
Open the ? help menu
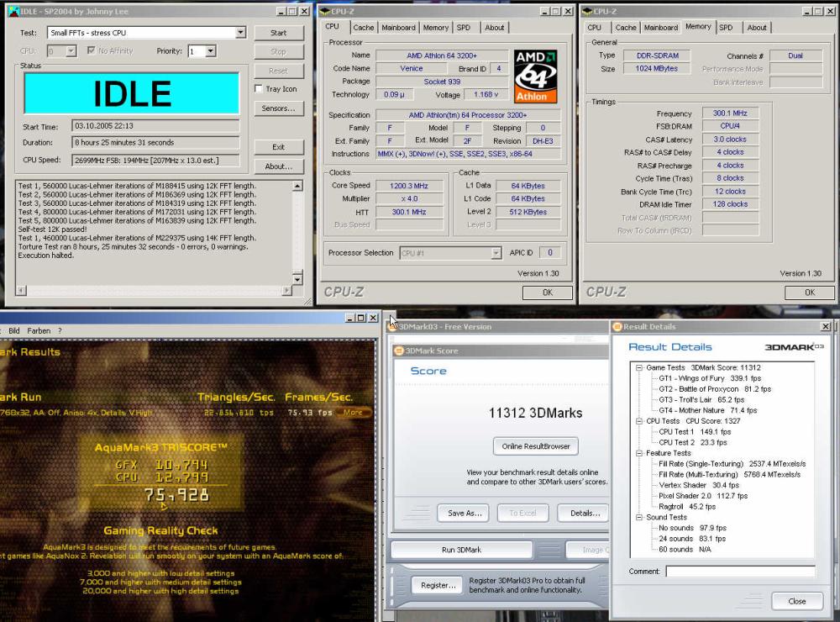[x=60, y=331]
